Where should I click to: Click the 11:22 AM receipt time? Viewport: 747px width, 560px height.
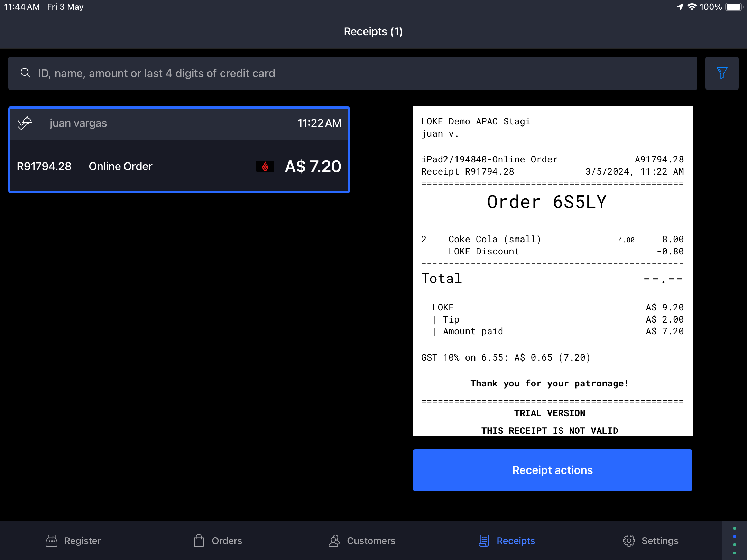(319, 123)
